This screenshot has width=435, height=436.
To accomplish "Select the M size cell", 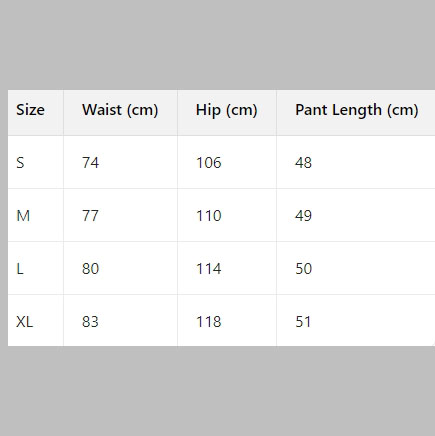I will coord(23,216).
